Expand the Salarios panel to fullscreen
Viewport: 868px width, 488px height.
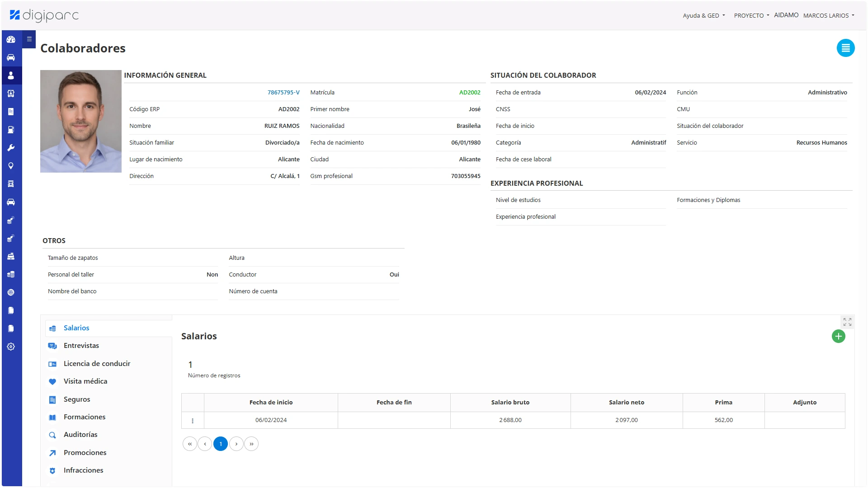click(847, 322)
